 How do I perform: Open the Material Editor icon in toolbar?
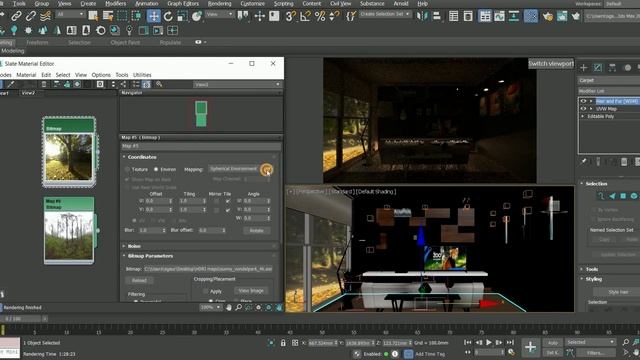coord(531,16)
